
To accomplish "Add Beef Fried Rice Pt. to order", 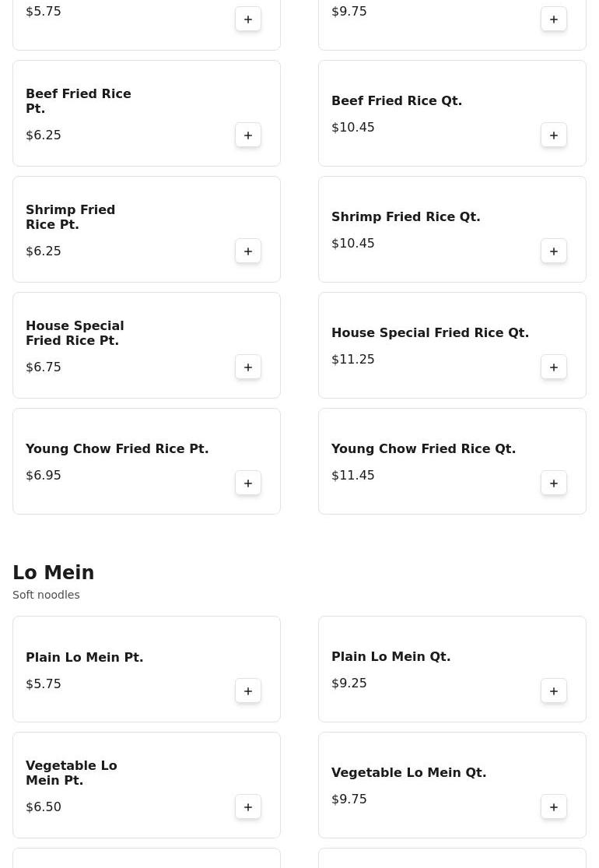I will (248, 135).
